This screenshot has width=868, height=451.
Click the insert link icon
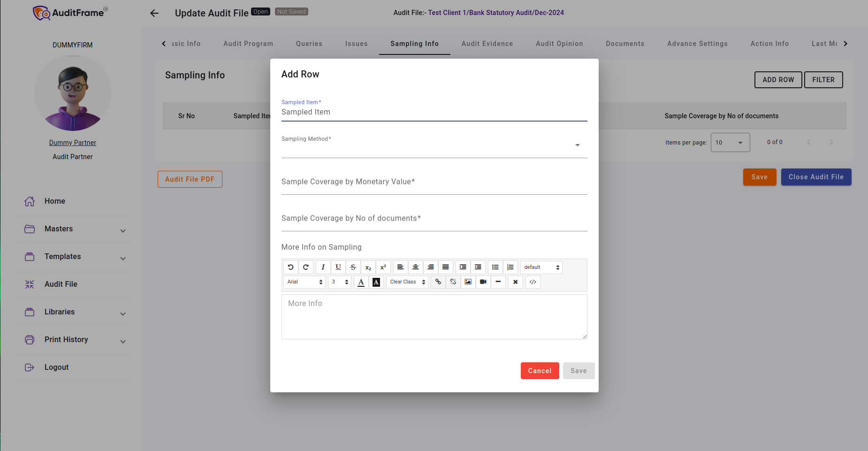[438, 282]
